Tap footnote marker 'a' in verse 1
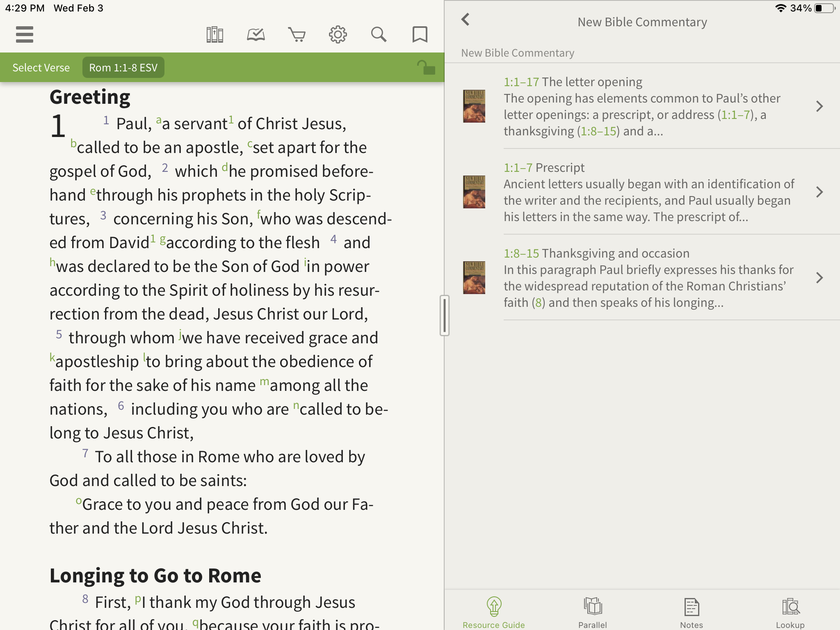Screen dimensions: 840x630 pos(158,120)
